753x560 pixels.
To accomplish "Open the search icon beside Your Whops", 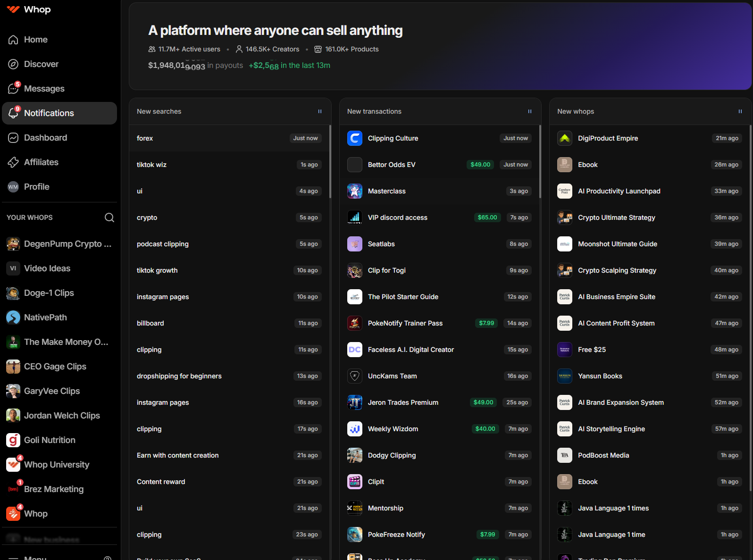I will [x=109, y=217].
